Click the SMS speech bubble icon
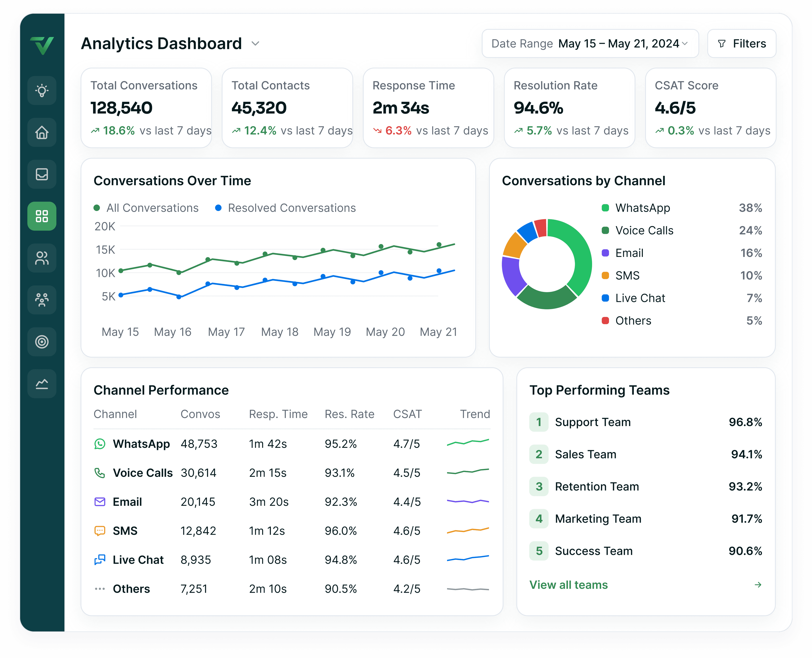The image size is (812, 658). [x=100, y=531]
